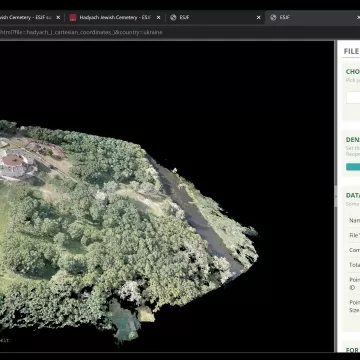Click the teal density slider bar

[353, 167]
